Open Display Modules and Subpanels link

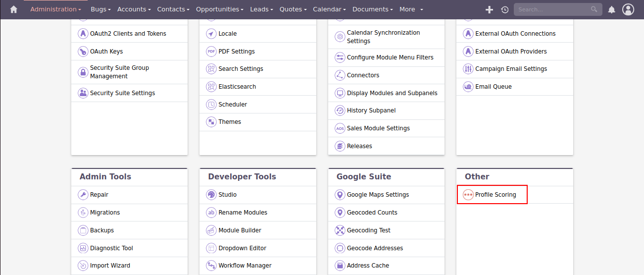coord(392,93)
